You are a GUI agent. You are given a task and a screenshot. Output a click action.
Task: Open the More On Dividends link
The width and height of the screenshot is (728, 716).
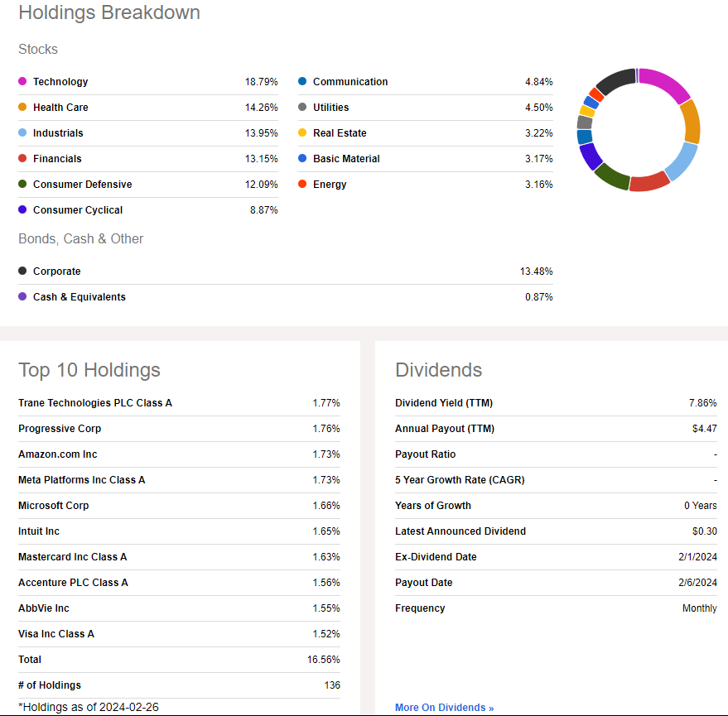[444, 708]
